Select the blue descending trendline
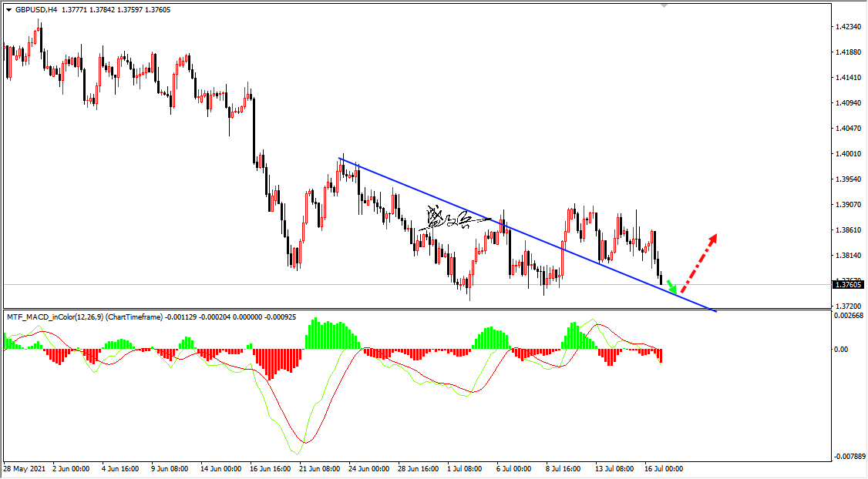Viewport: 868px width, 479px height. [x=527, y=235]
